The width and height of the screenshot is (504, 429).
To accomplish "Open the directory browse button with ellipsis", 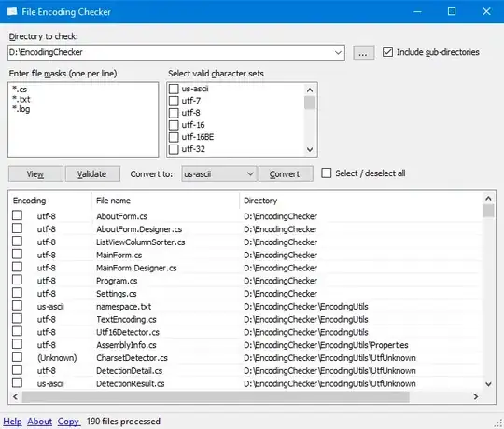I will (363, 52).
